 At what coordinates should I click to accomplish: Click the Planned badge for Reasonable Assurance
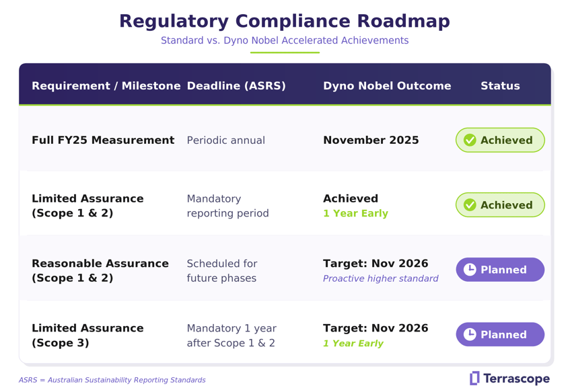(x=500, y=270)
